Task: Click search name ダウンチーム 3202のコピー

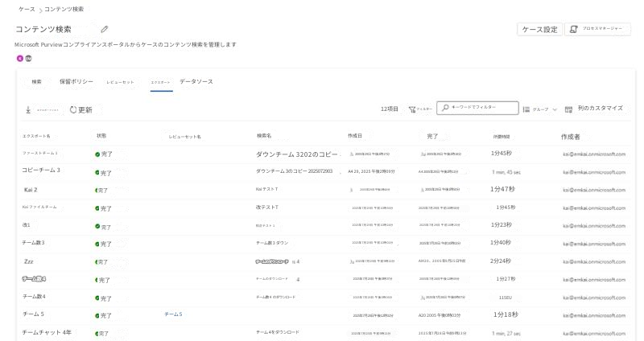Action: tap(297, 154)
